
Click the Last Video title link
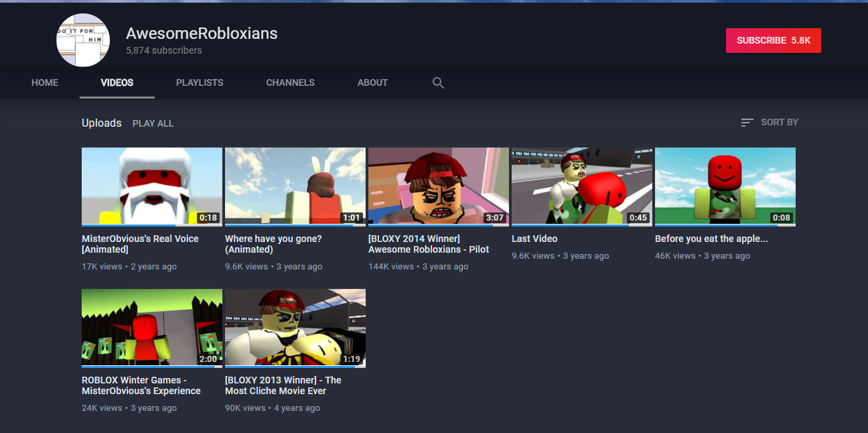point(534,239)
